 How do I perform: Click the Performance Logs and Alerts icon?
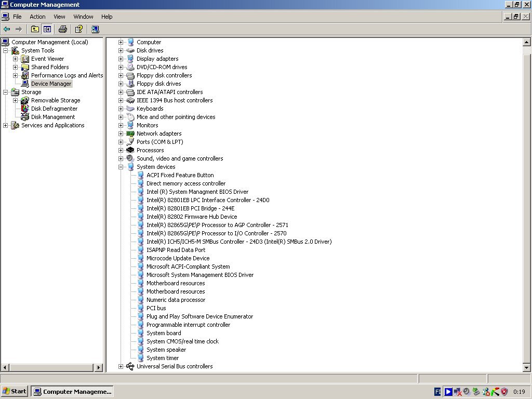coord(25,75)
